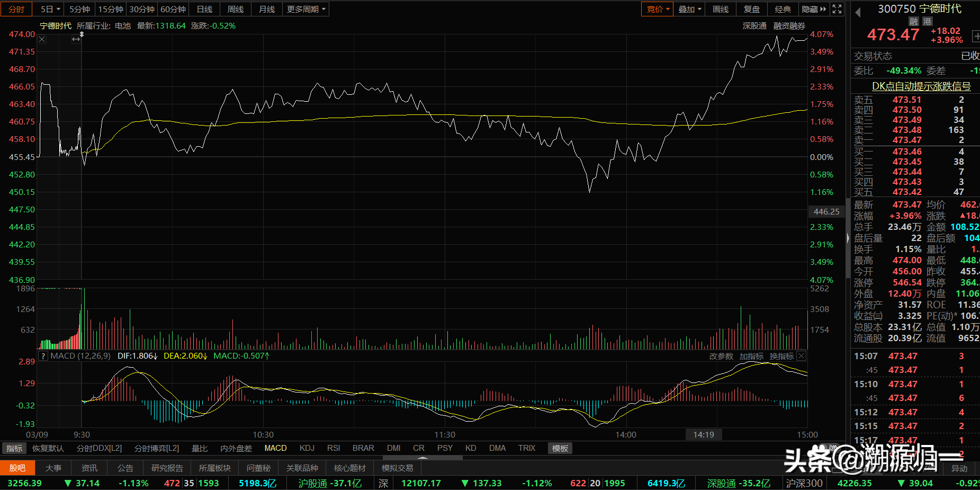Screen dimensions: 980x490
Task: Select the PSY indicator
Action: click(x=445, y=448)
